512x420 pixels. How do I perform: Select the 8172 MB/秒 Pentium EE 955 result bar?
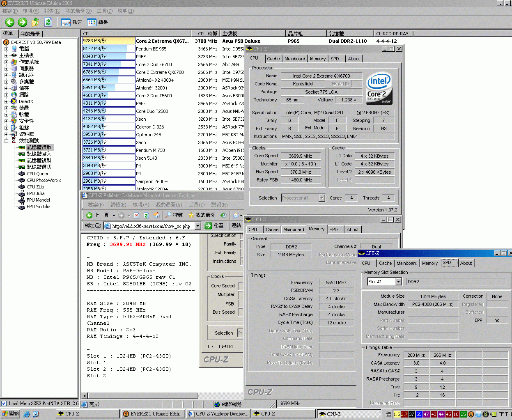click(x=109, y=49)
